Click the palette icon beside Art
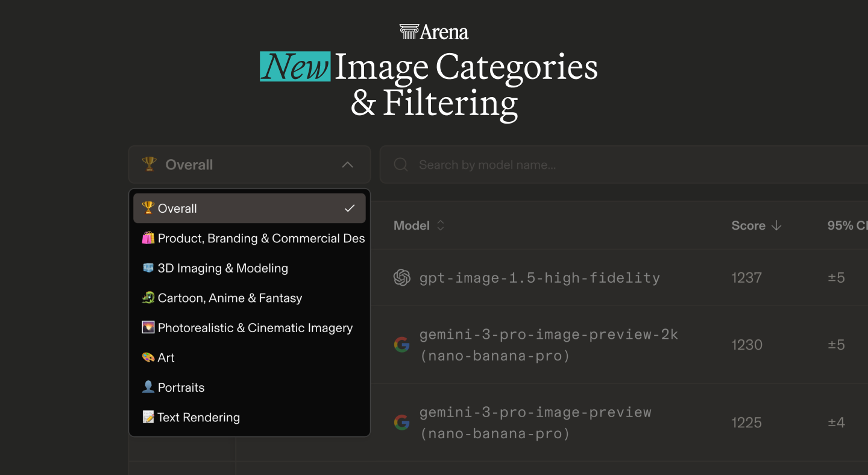This screenshot has width=868, height=475. (x=148, y=357)
